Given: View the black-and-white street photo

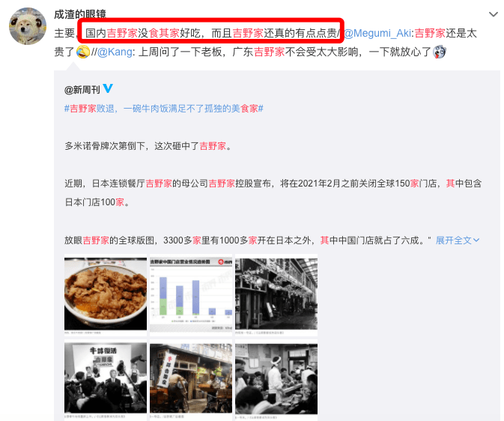Looking at the screenshot, I should tap(276, 294).
